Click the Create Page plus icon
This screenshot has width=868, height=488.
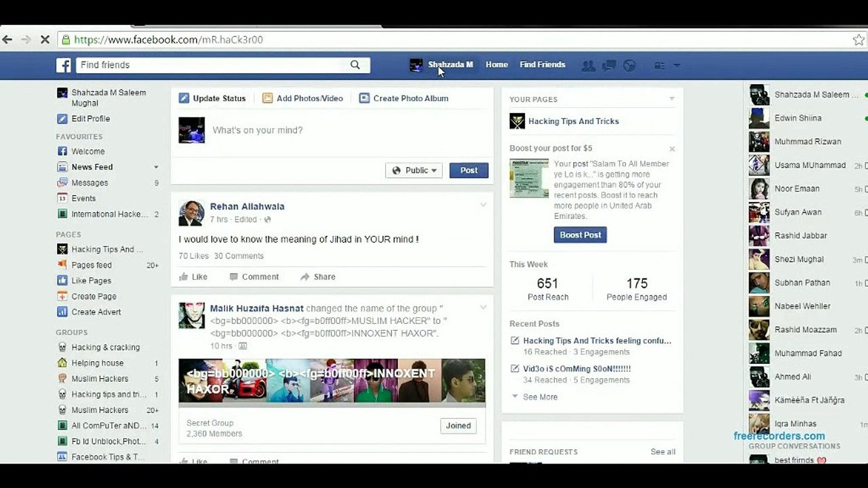point(62,296)
